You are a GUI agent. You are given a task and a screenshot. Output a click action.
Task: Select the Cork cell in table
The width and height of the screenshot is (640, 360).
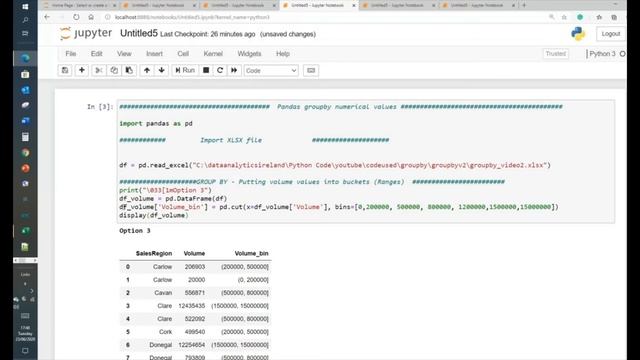pyautogui.click(x=165, y=332)
